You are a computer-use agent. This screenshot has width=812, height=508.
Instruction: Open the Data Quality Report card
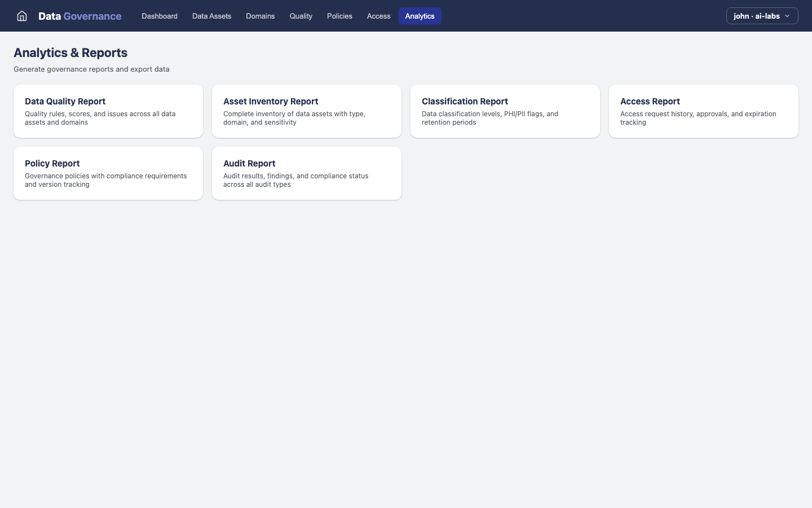coord(108,111)
